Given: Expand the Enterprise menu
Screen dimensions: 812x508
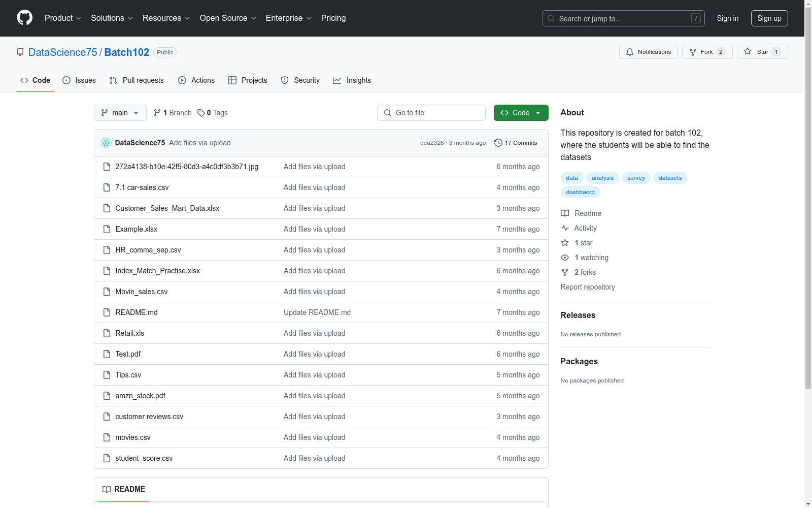Looking at the screenshot, I should 289,18.
